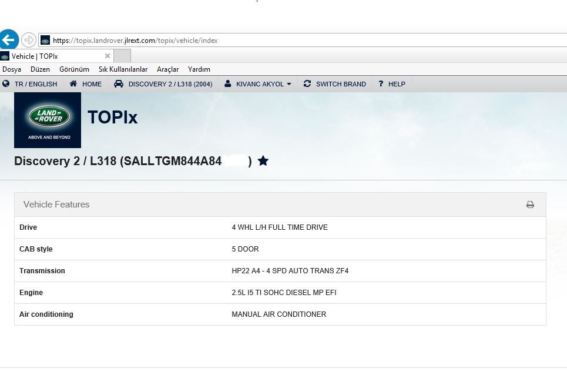The image size is (567, 392).
Task: Open the Yardım menu
Action: (199, 69)
